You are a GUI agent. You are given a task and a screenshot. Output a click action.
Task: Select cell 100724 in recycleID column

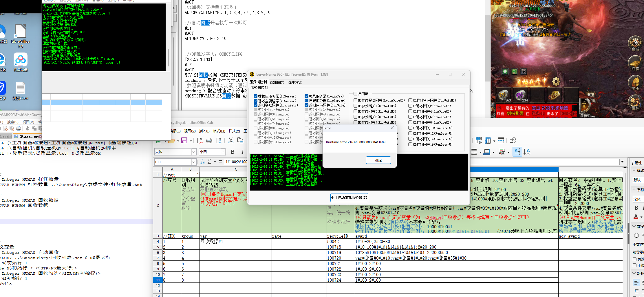341,280
